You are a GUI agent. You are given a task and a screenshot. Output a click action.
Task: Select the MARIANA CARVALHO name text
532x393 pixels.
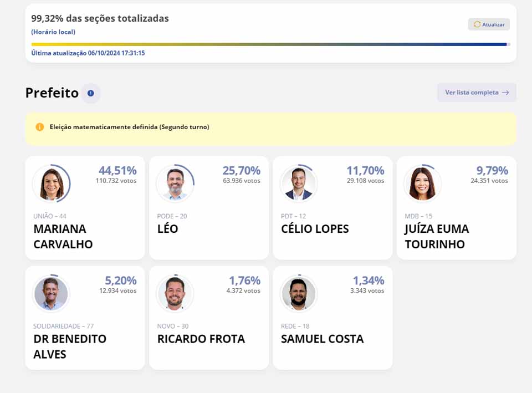tap(63, 237)
